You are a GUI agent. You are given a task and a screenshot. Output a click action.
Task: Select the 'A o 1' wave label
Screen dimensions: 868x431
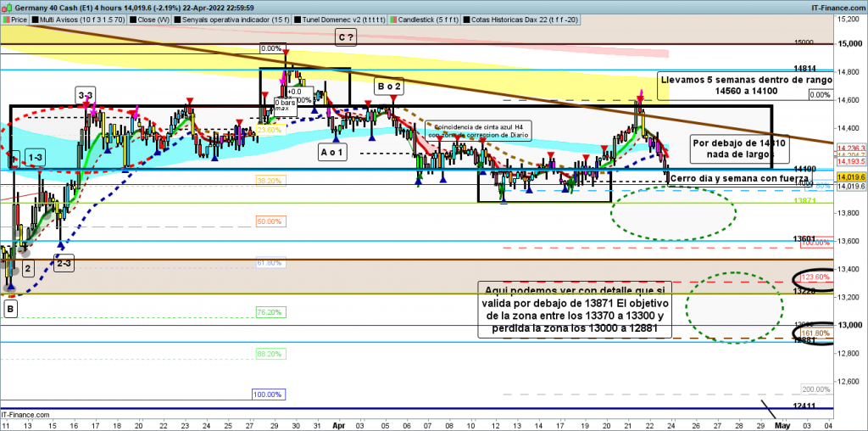(x=332, y=152)
